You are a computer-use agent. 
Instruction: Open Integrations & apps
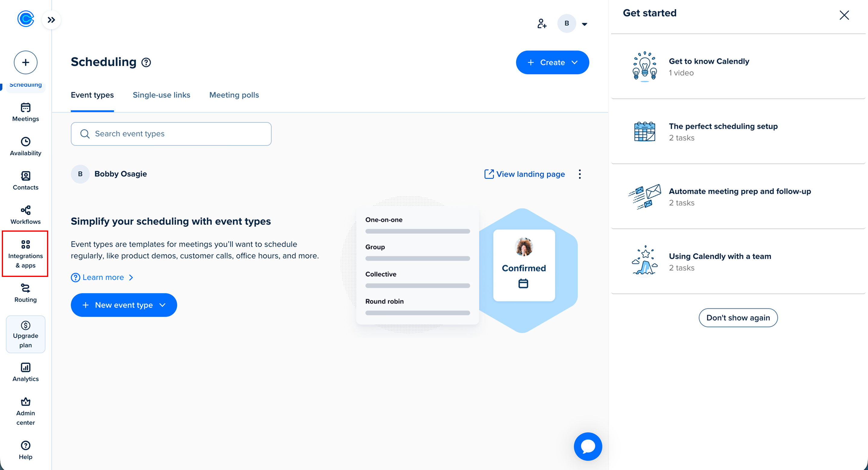[25, 254]
